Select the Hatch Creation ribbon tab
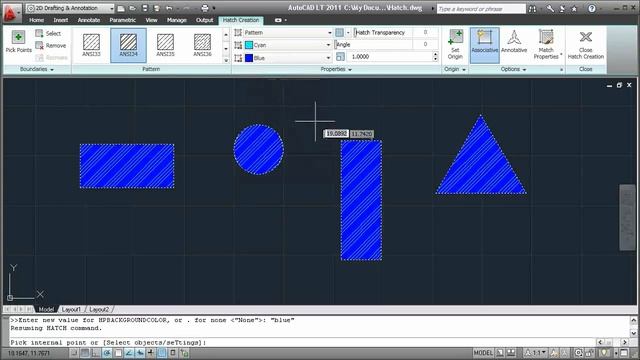 pyautogui.click(x=241, y=20)
